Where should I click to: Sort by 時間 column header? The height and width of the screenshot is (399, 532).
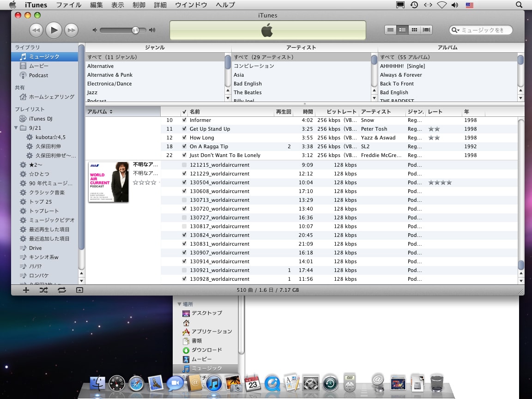coord(304,112)
